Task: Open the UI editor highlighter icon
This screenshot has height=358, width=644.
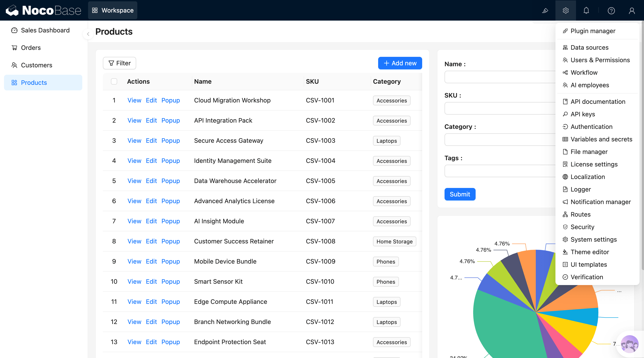Action: coord(545,11)
